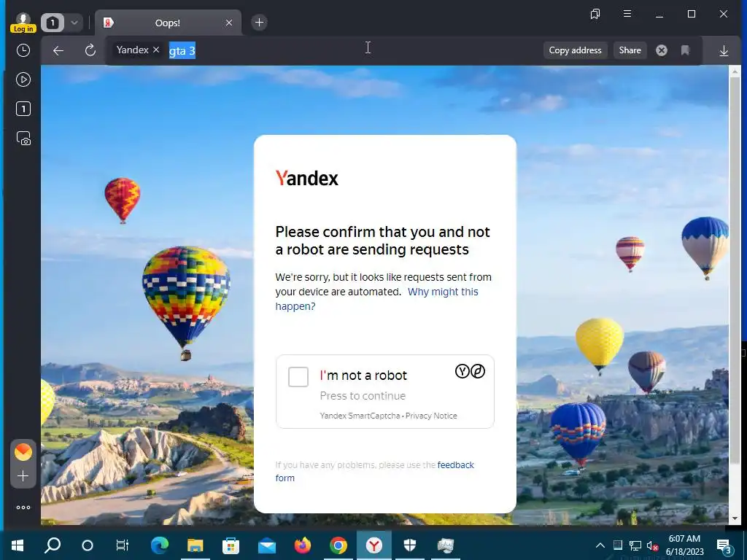Clear the address bar with X icon
This screenshot has height=560, width=747.
[661, 50]
